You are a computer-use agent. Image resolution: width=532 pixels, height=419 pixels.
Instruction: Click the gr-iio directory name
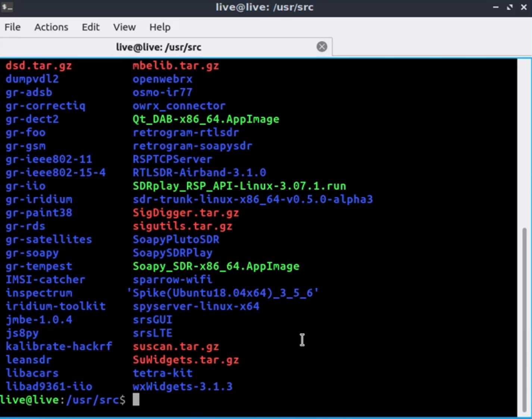(x=25, y=186)
